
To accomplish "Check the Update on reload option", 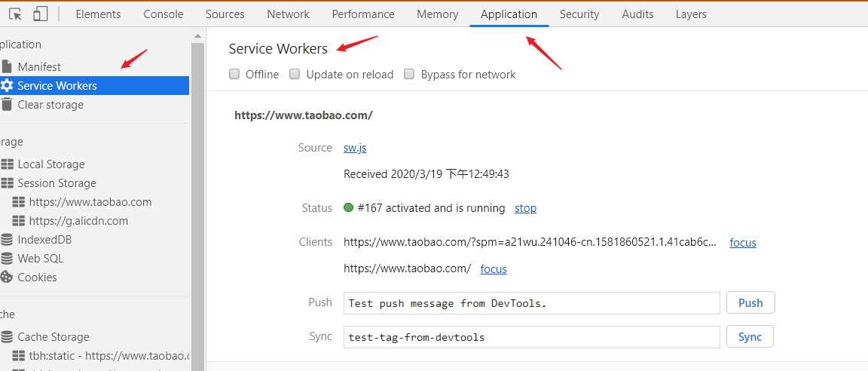I will (x=295, y=74).
